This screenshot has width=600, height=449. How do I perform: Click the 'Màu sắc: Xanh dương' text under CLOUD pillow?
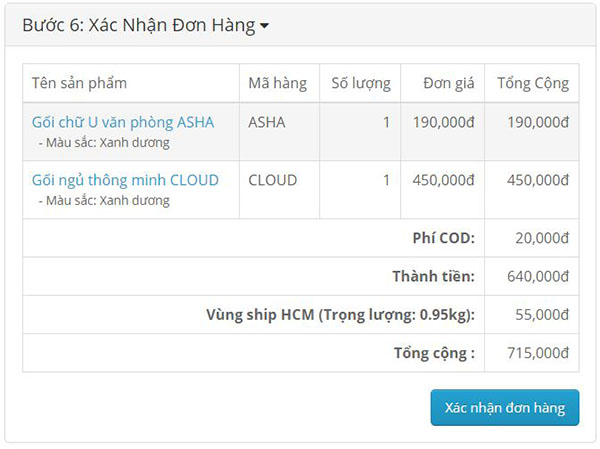pyautogui.click(x=104, y=201)
